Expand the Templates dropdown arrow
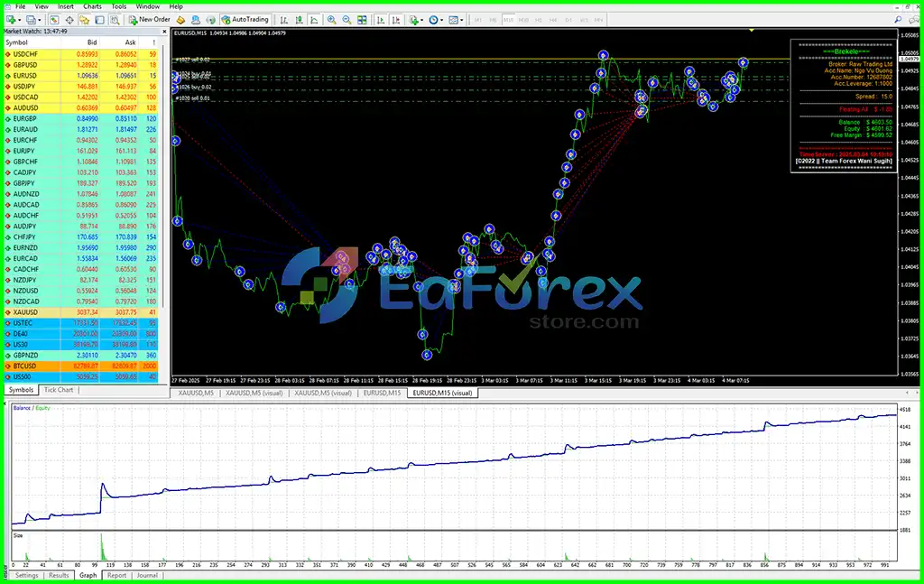 tap(461, 20)
